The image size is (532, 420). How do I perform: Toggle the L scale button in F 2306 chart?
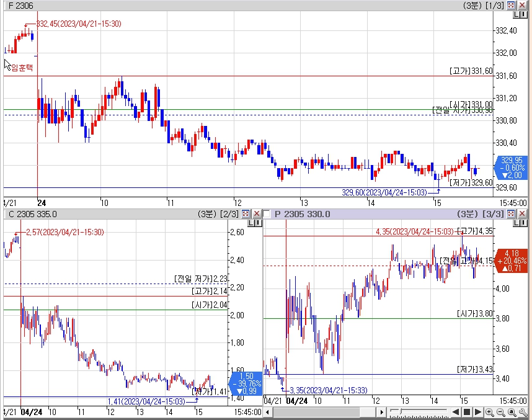(516, 14)
